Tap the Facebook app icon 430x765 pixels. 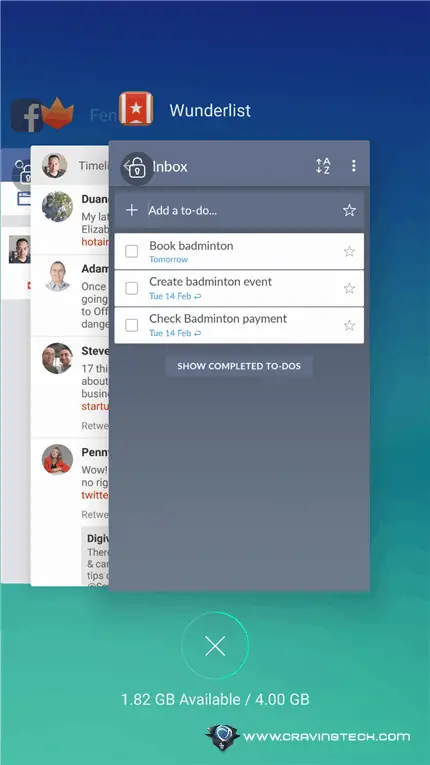click(x=25, y=115)
